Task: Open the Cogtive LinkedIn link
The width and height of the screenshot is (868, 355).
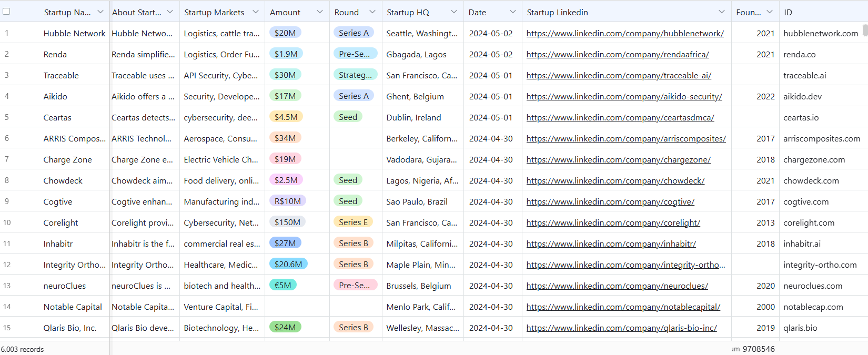Action: tap(610, 201)
